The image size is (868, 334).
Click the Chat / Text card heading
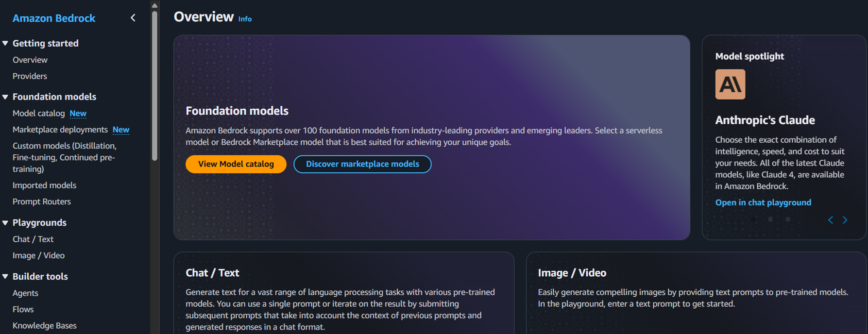coord(212,273)
